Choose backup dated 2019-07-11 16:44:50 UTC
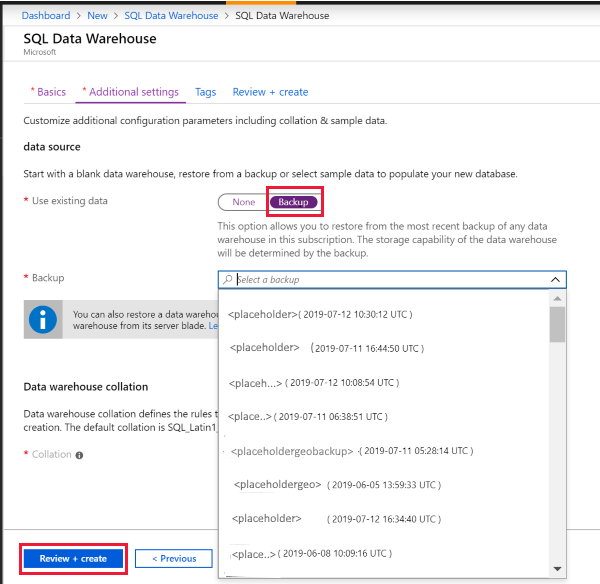600x584 pixels. (x=384, y=348)
